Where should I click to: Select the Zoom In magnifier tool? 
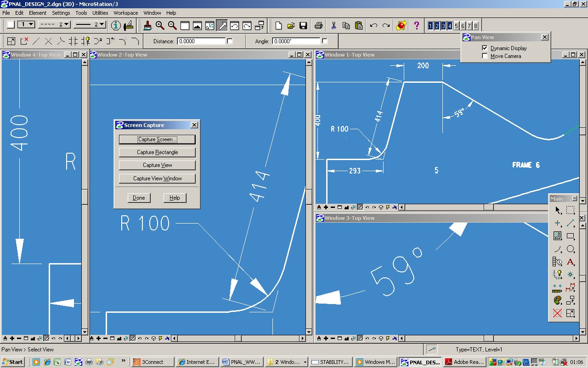pyautogui.click(x=160, y=26)
